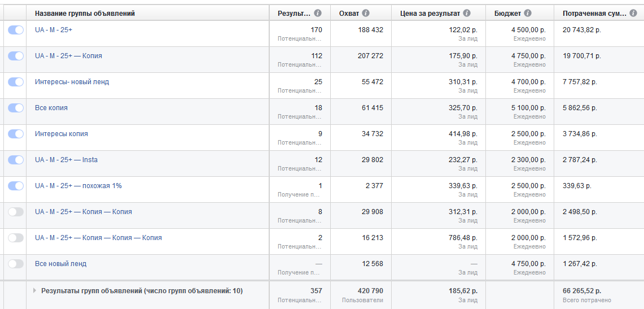Open the Все копия ad set link
The height and width of the screenshot is (309, 644).
point(51,108)
